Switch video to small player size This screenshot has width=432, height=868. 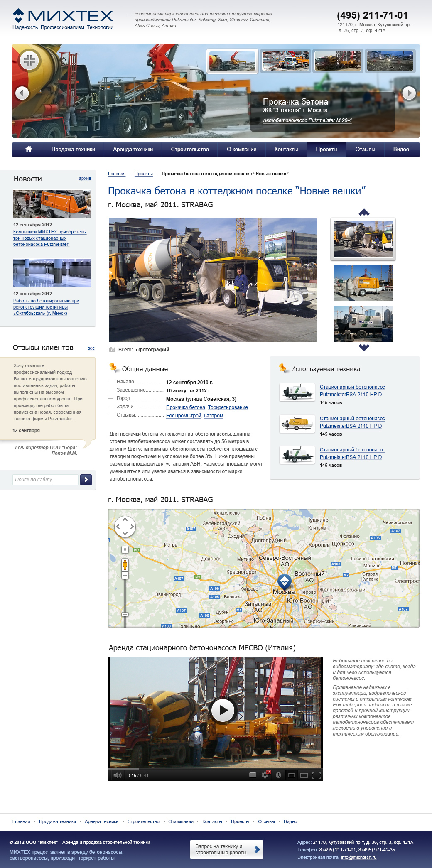292,775
